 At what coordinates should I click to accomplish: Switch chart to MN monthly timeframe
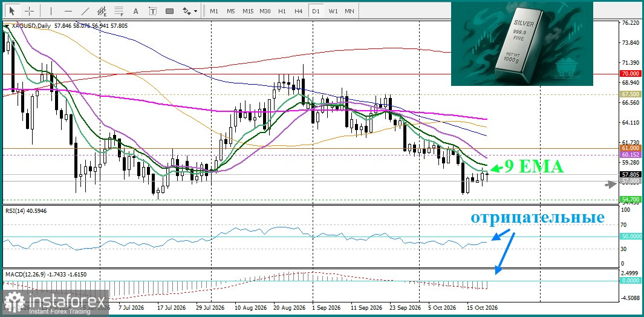(350, 11)
